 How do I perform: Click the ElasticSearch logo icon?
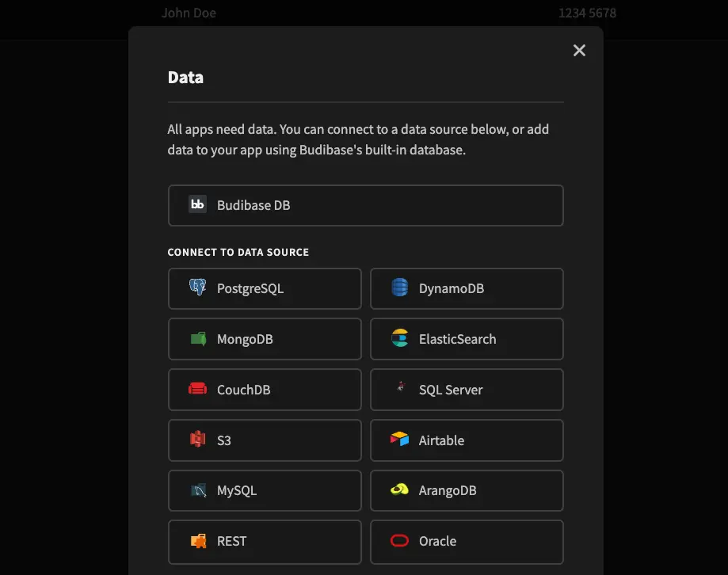tap(399, 339)
